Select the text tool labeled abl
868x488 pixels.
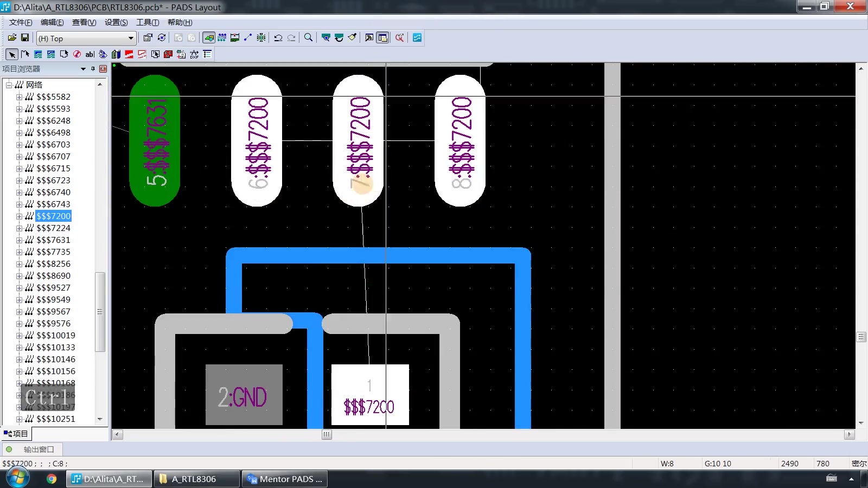point(90,54)
